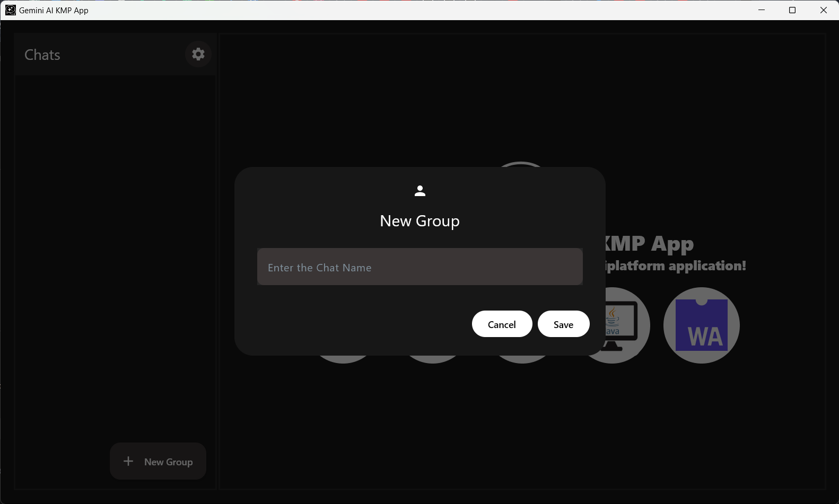Click the person icon above New Group
Viewport: 839px width, 504px height.
pyautogui.click(x=420, y=191)
